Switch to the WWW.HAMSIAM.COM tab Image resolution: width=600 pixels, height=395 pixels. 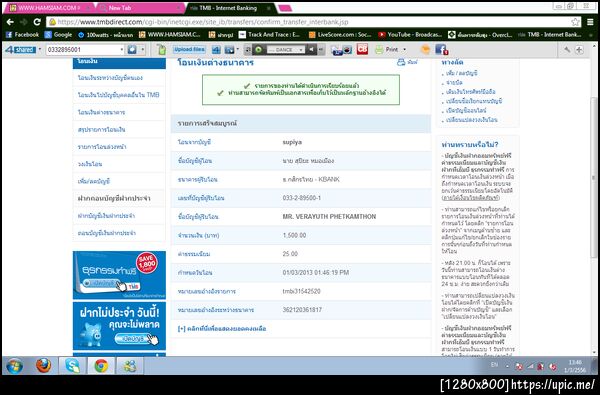coord(48,8)
